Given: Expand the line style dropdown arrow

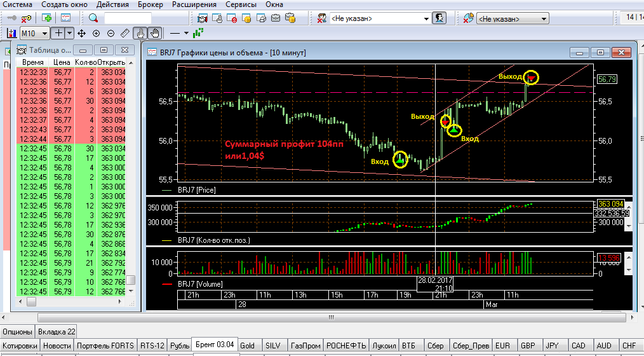Looking at the screenshot, I should coord(186,33).
